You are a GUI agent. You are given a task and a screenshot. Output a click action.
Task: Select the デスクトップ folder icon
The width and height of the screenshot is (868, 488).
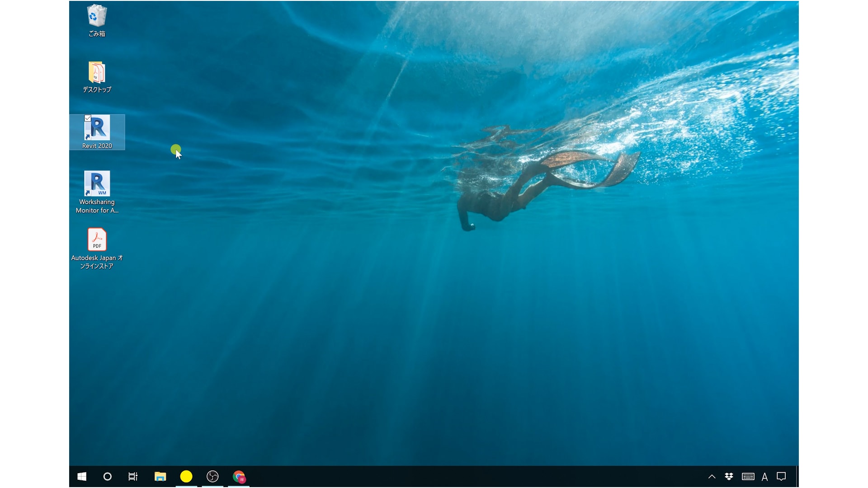[97, 73]
